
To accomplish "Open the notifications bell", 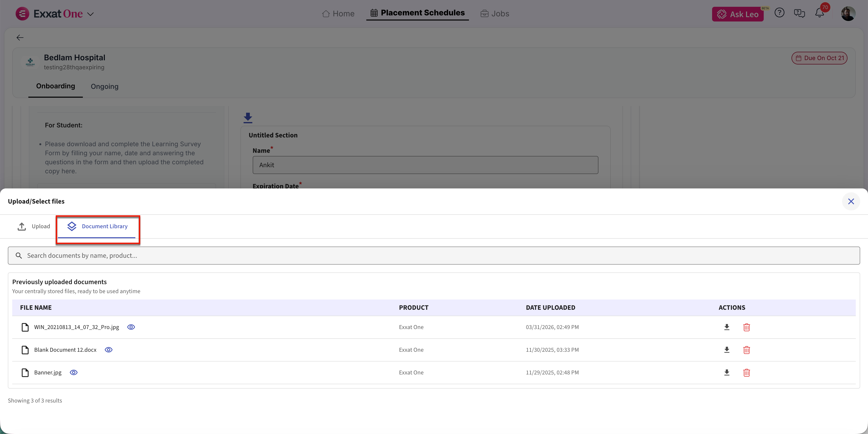I will pyautogui.click(x=819, y=13).
